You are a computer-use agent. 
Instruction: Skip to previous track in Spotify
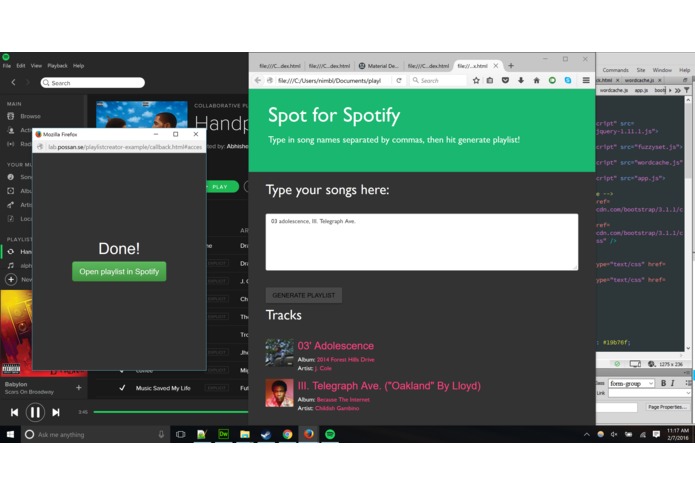14,412
